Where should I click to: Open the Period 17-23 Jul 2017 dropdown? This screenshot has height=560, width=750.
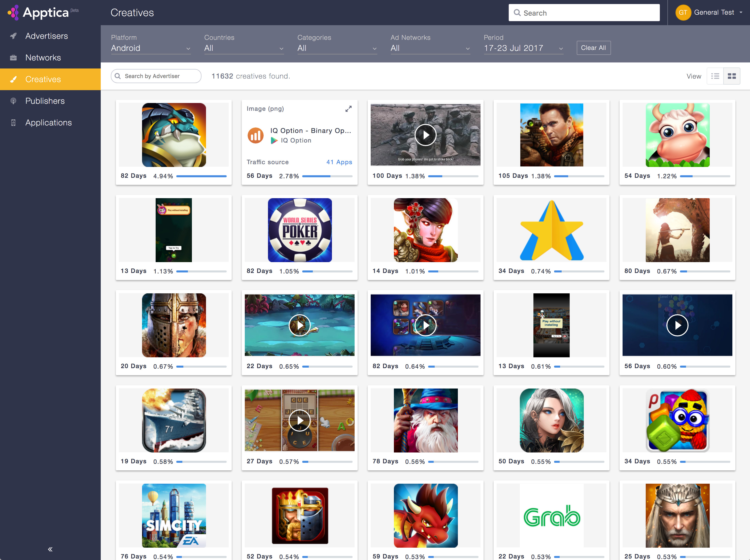coord(524,48)
